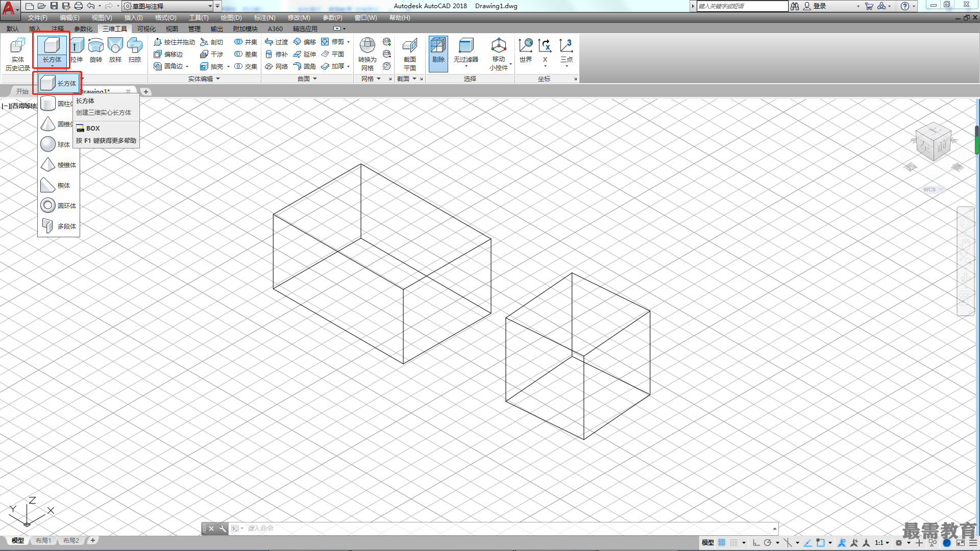Click the 世界 world UCS icon
The height and width of the screenshot is (551, 980).
pyautogui.click(x=526, y=51)
